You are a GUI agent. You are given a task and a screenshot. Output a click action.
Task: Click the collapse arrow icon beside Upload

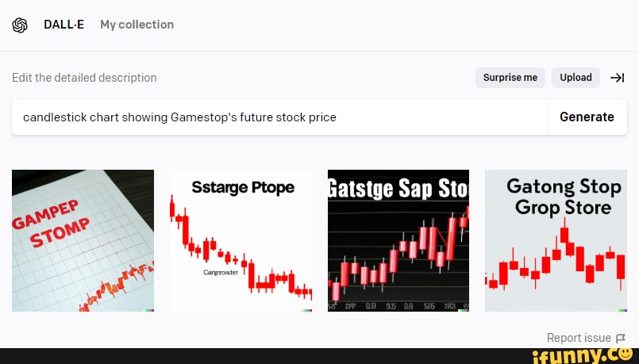click(617, 78)
